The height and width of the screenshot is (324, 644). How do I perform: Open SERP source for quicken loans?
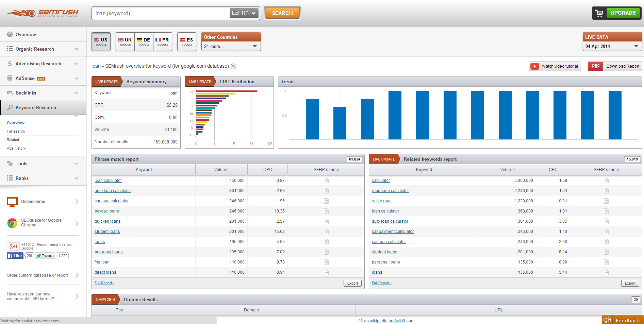(326, 221)
